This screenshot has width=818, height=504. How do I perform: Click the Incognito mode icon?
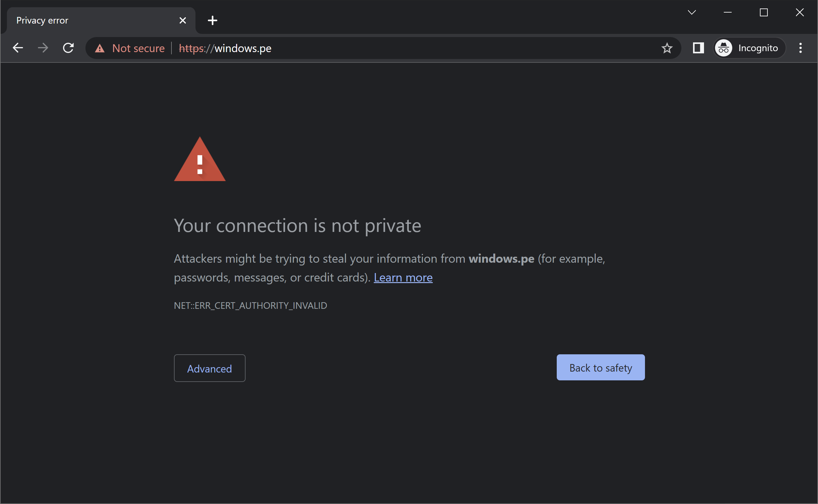[724, 48]
